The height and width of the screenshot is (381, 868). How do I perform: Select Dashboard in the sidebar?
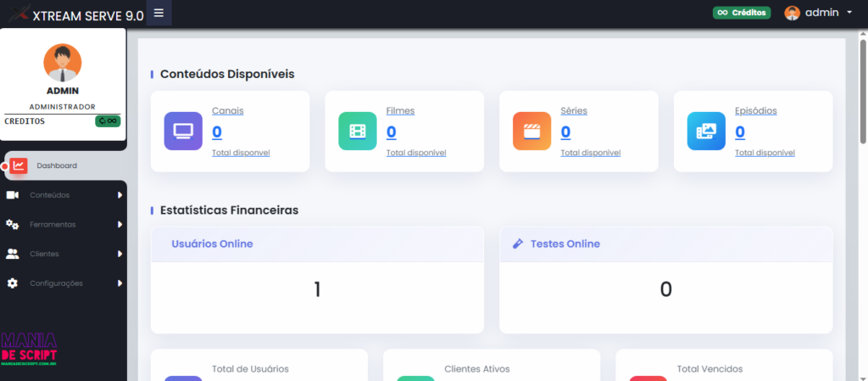[57, 165]
